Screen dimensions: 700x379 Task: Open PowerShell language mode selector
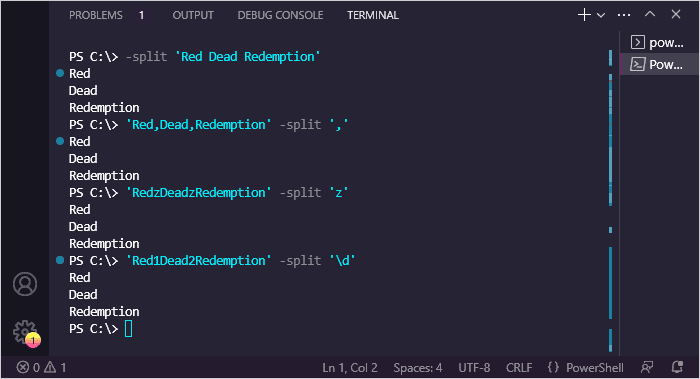585,368
